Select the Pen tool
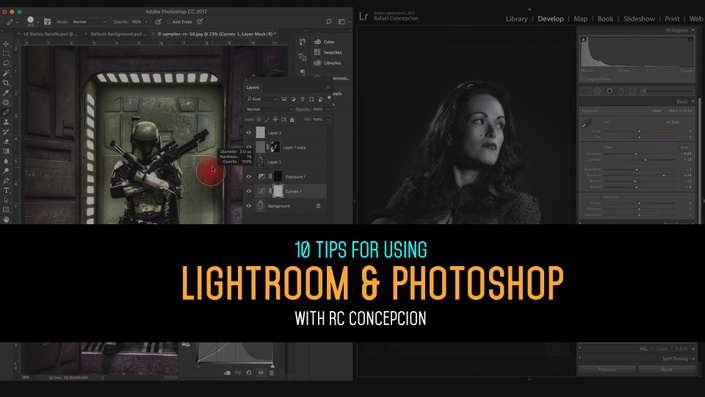 pyautogui.click(x=6, y=181)
